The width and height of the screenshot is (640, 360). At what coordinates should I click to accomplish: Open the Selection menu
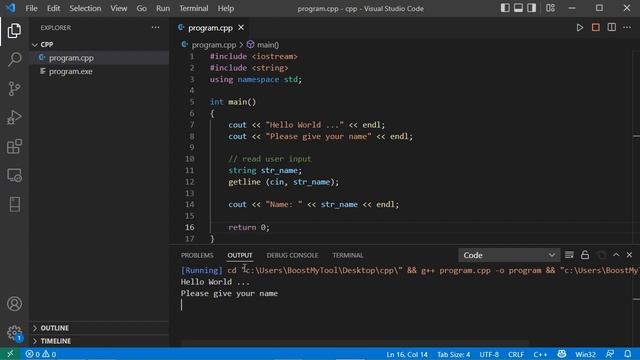[85, 8]
